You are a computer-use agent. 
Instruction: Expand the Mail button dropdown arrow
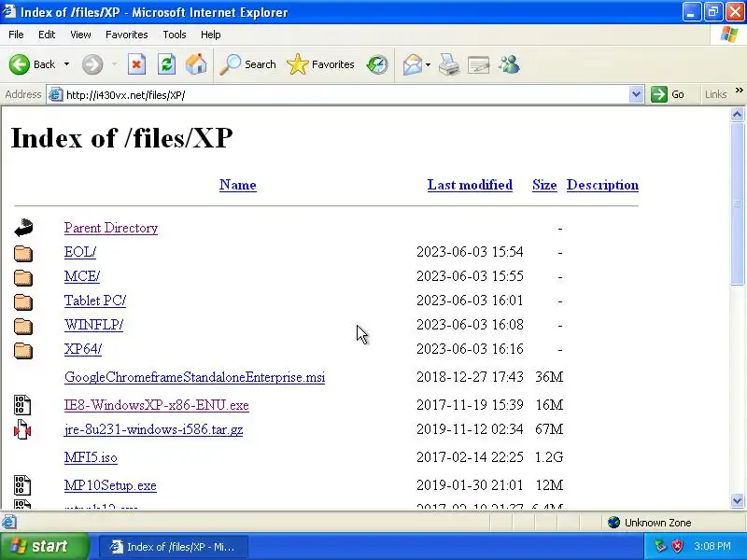click(428, 64)
